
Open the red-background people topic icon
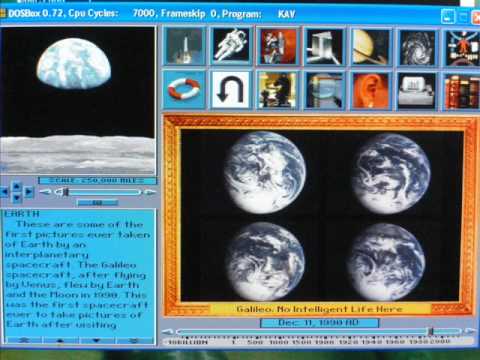277,46
